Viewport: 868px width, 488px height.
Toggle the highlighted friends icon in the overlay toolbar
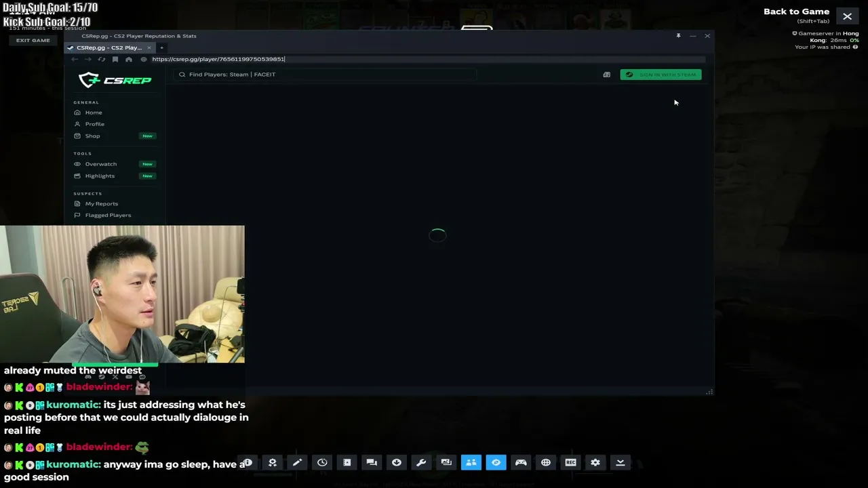[x=471, y=462]
